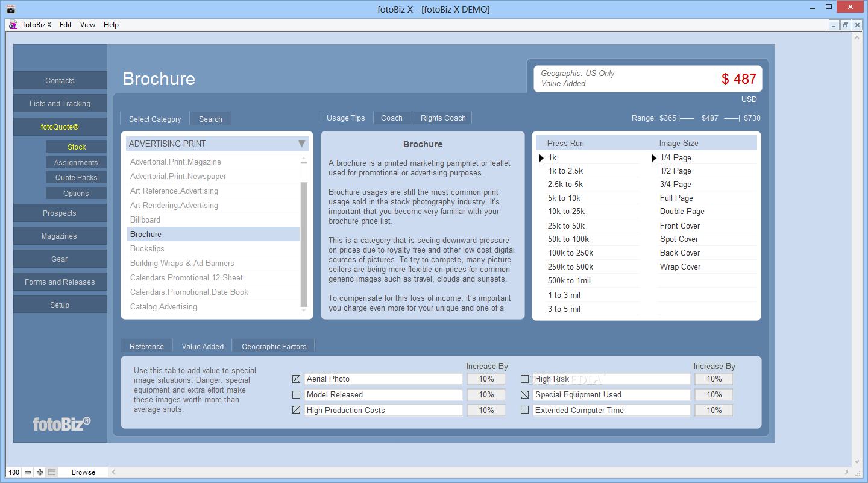This screenshot has width=868, height=483.
Task: Toggle the status toolbar icon beside Browse
Action: (x=52, y=472)
